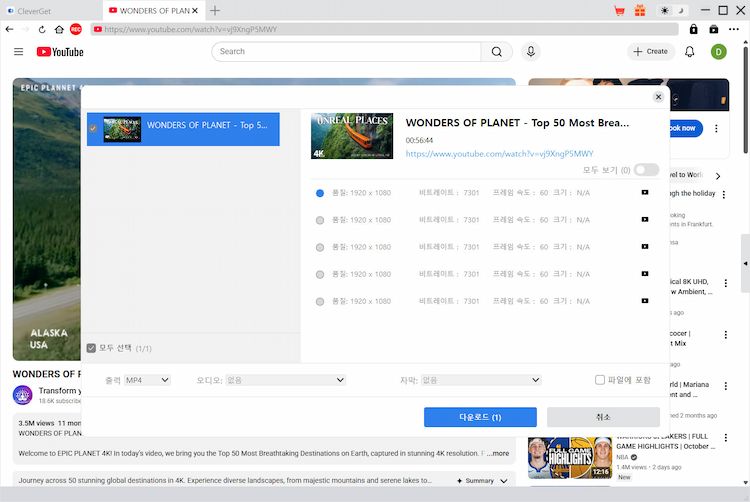Click the 다운로드 (1) button
This screenshot has height=502, width=750.
point(480,417)
